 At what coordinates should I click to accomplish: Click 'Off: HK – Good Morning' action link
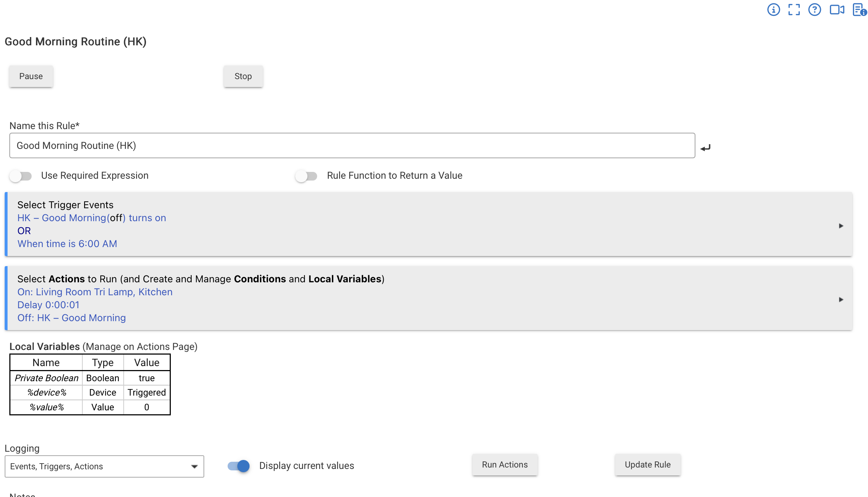pos(72,318)
